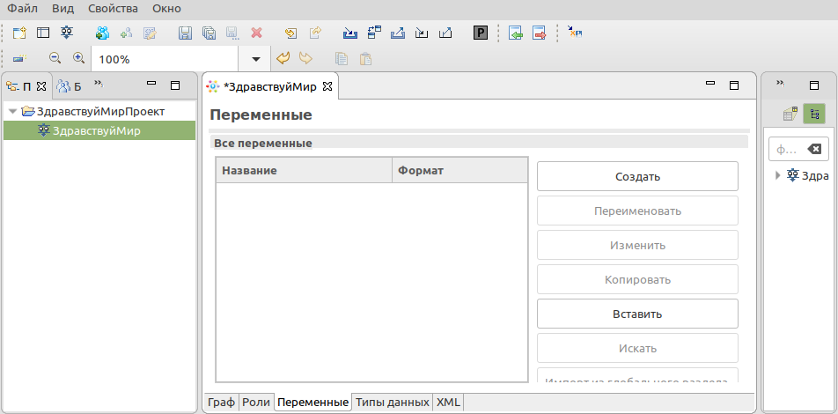Create a new project with the toolbar icon

pyautogui.click(x=20, y=33)
